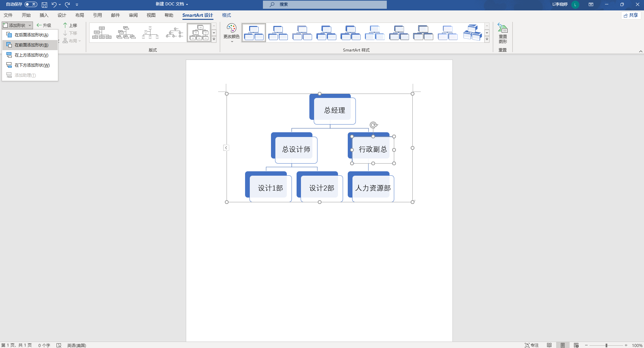This screenshot has height=348, width=644.
Task: Click the Redo icon
Action: (x=67, y=5)
